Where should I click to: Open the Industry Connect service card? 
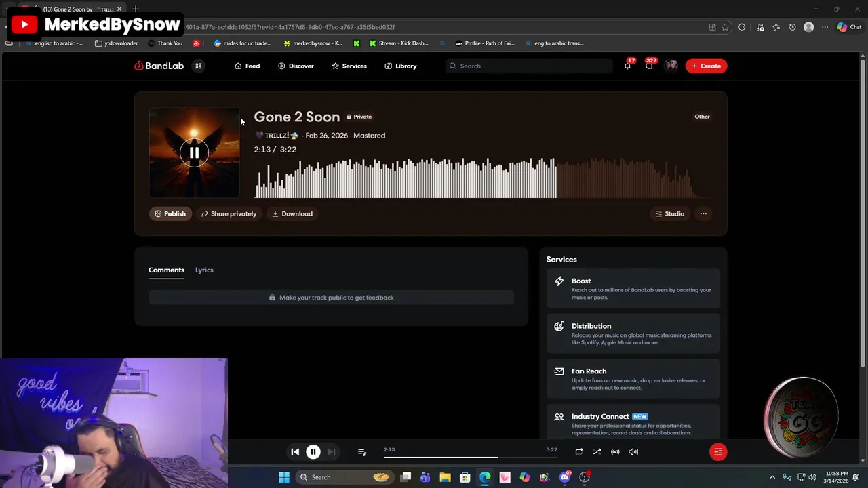point(633,423)
